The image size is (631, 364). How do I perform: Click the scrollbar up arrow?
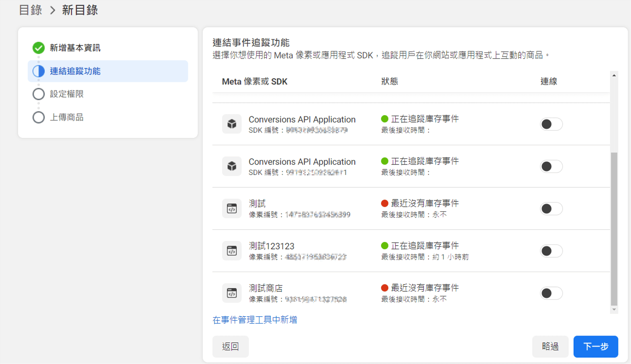coord(614,75)
